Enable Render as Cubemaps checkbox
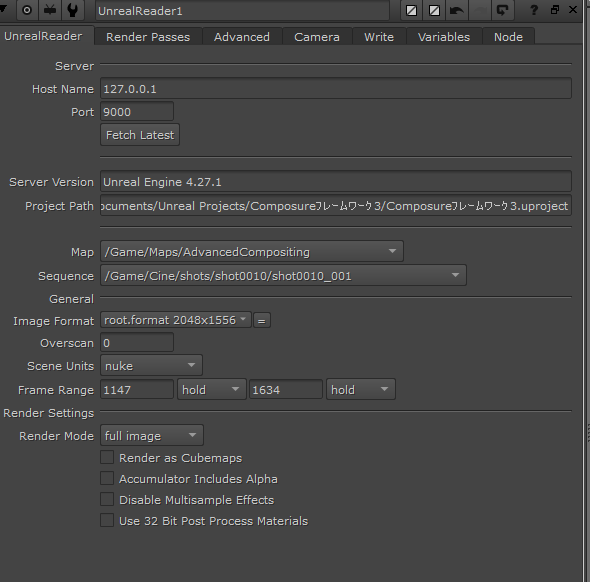 click(107, 457)
